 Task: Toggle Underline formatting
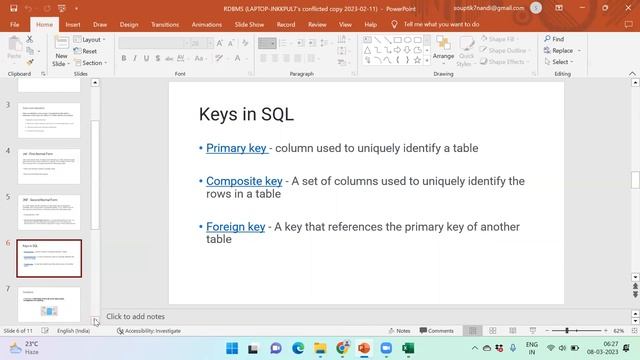tap(146, 58)
